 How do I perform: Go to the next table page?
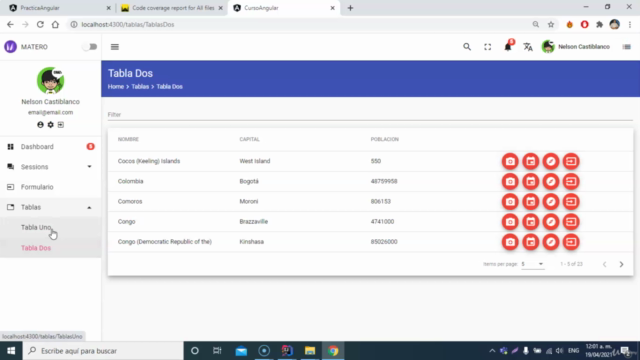pos(621,264)
